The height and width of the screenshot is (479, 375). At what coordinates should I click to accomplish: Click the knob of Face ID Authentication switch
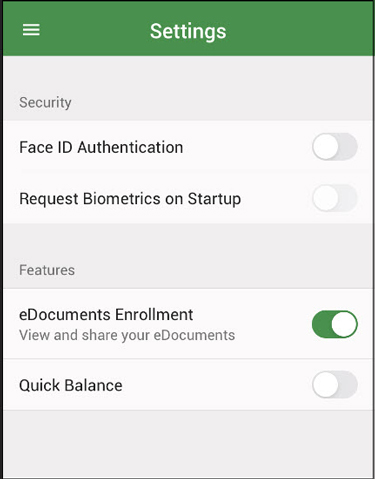click(326, 147)
